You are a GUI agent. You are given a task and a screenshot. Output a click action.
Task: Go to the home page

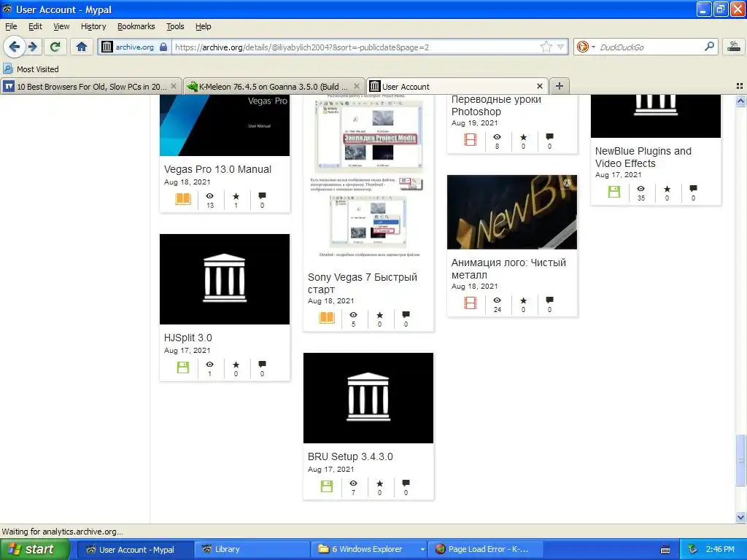(82, 47)
